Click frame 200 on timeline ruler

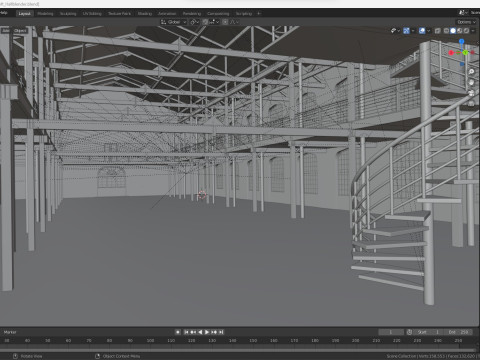point(356,341)
